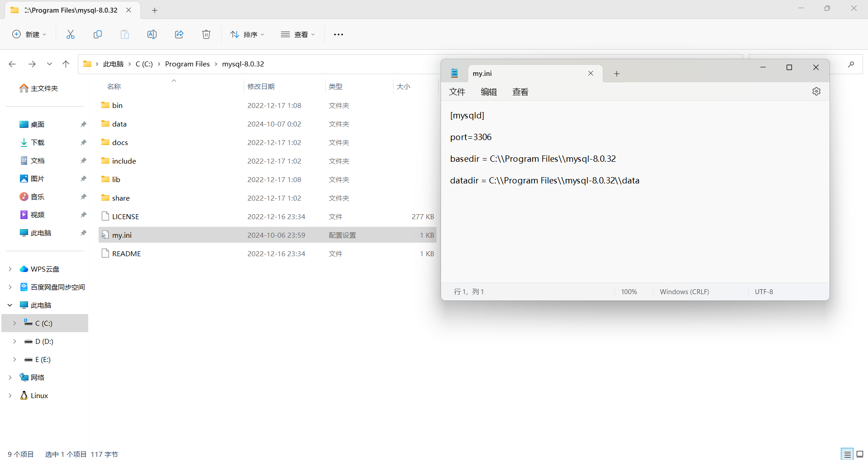Click the Paste icon in the toolbar
This screenshot has width=868, height=460.
pos(125,34)
